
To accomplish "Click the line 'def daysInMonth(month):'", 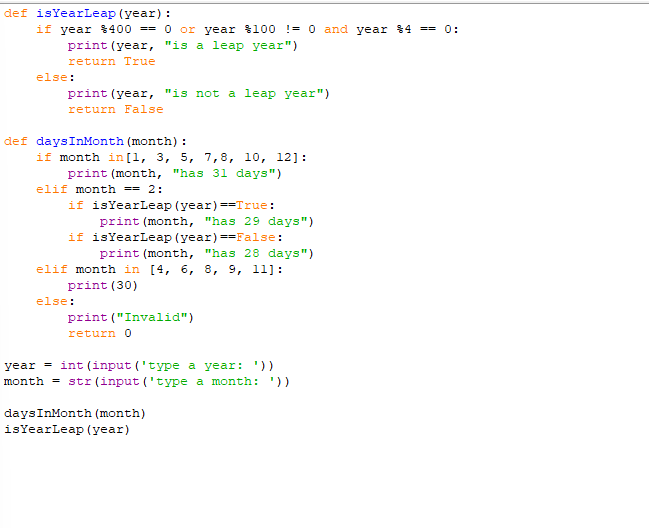I will [95, 142].
